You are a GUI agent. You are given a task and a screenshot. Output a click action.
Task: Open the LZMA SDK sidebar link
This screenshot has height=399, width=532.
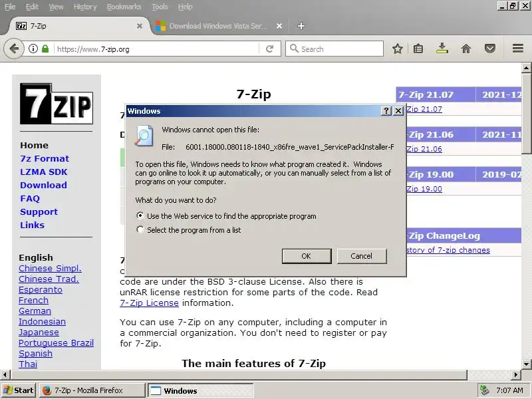[44, 172]
